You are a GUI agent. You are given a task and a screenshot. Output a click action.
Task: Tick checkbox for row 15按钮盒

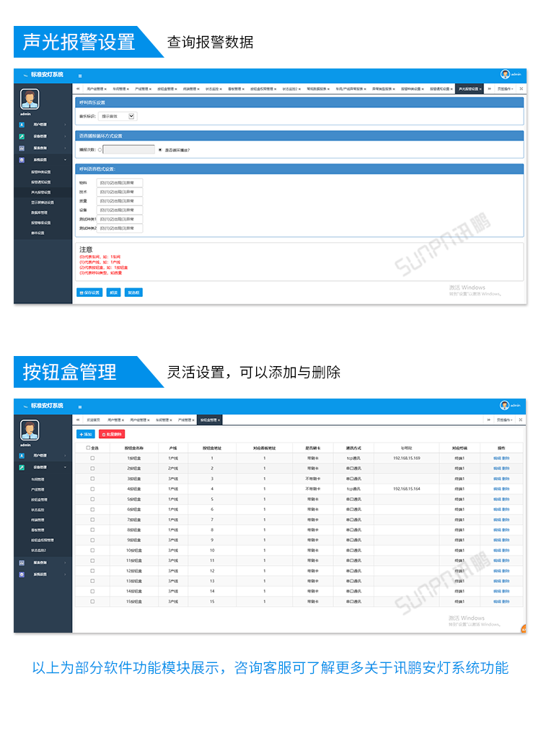tap(92, 601)
